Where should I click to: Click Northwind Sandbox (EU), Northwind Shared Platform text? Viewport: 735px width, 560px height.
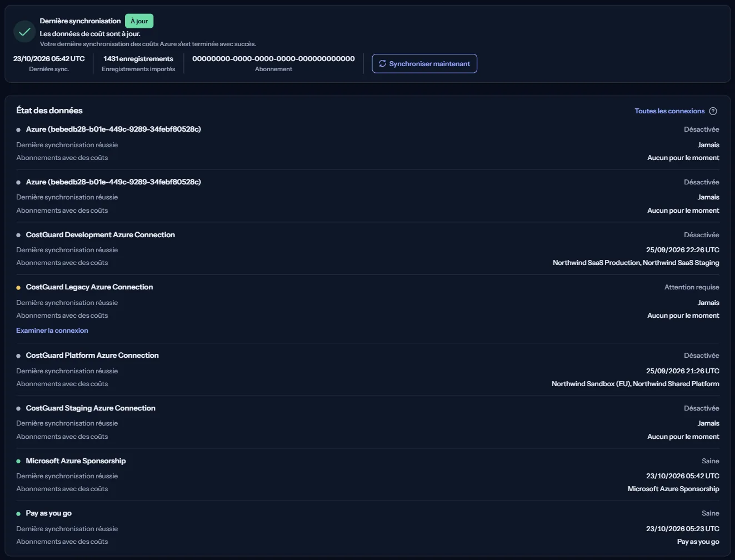636,384
